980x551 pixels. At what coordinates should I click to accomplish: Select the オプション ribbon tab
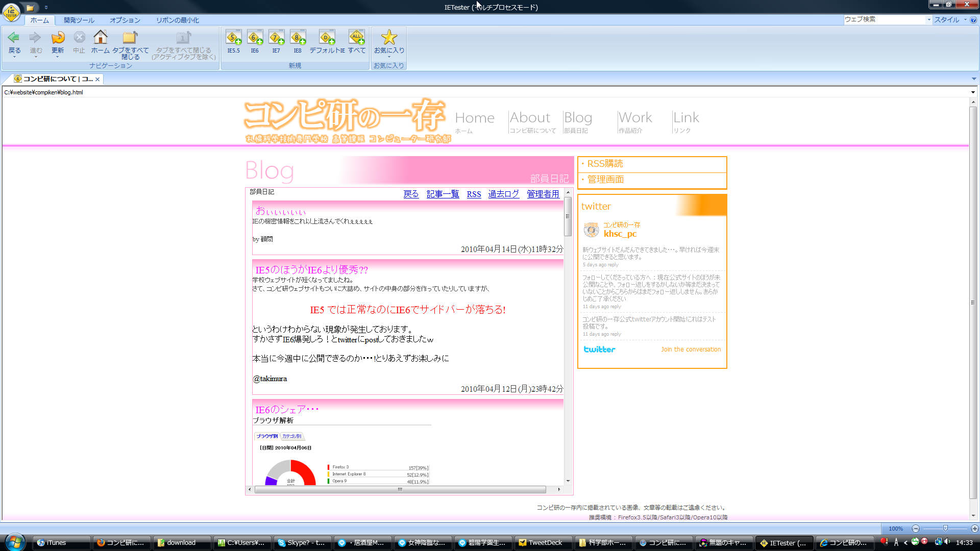(x=125, y=20)
